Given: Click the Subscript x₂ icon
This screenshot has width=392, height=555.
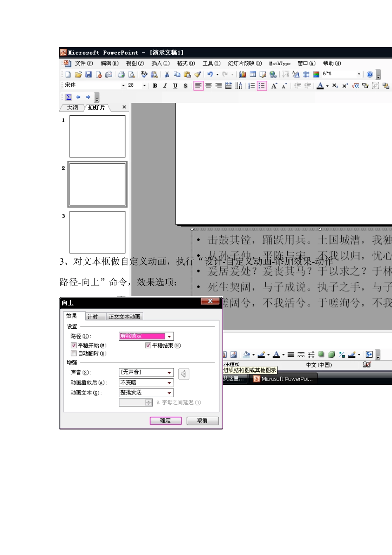Looking at the screenshot, I should (x=335, y=86).
